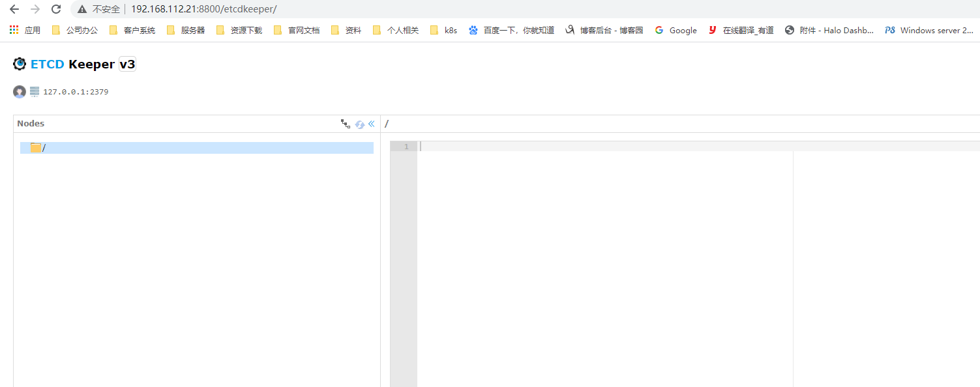Collapse the Nodes panel

(372, 124)
